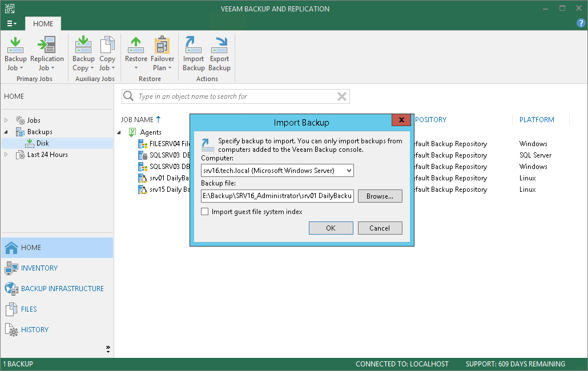This screenshot has width=588, height=371.
Task: Click the srv15 Daily Backup Linux icon
Action: [x=143, y=189]
